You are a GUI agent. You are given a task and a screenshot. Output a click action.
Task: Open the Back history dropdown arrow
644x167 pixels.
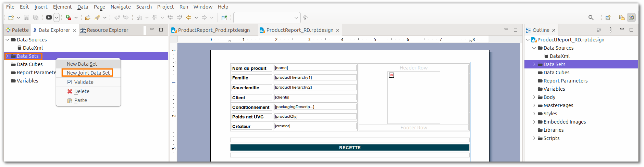pyautogui.click(x=196, y=17)
